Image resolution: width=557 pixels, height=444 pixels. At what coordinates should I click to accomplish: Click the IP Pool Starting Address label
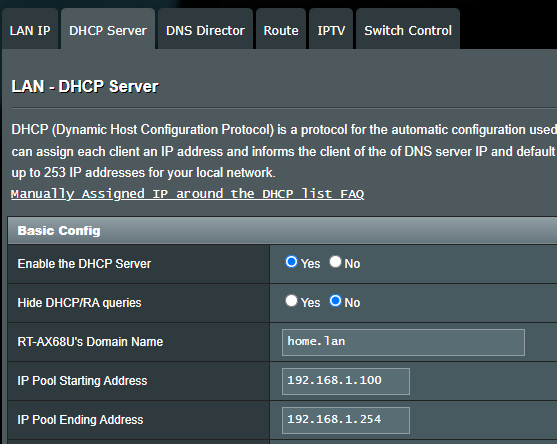click(82, 381)
